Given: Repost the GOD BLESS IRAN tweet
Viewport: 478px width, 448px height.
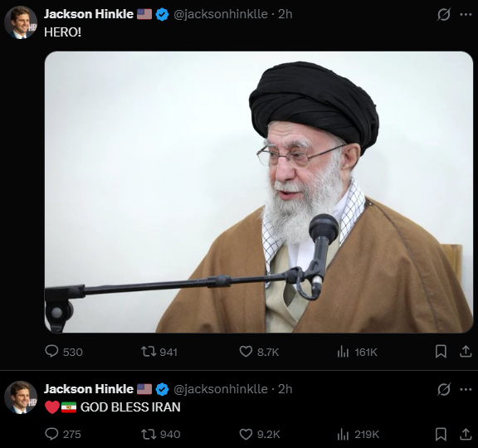Looking at the screenshot, I should click(x=161, y=434).
